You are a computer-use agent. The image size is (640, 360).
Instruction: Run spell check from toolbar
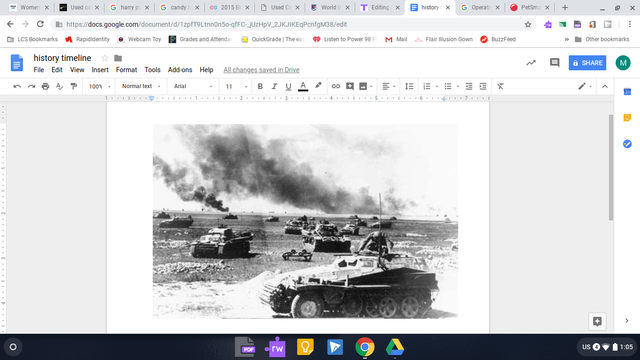pyautogui.click(x=60, y=86)
